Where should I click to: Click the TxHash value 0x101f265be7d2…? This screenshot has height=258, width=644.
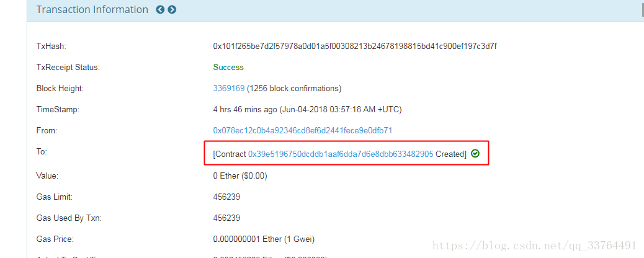point(355,46)
